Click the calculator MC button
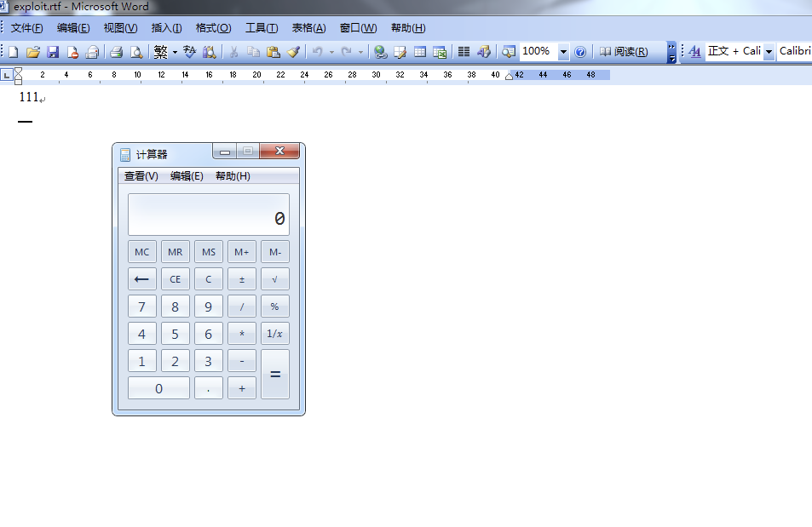Screen dimensions: 812x527 coord(142,252)
